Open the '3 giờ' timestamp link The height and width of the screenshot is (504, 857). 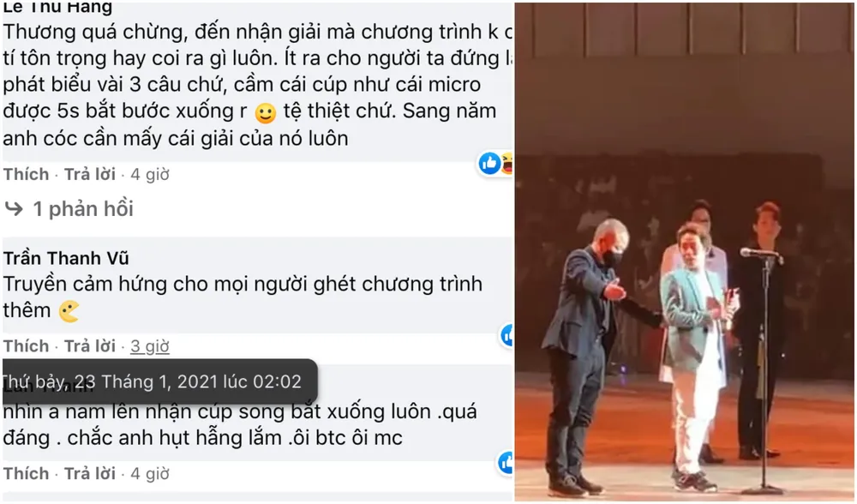pyautogui.click(x=150, y=346)
